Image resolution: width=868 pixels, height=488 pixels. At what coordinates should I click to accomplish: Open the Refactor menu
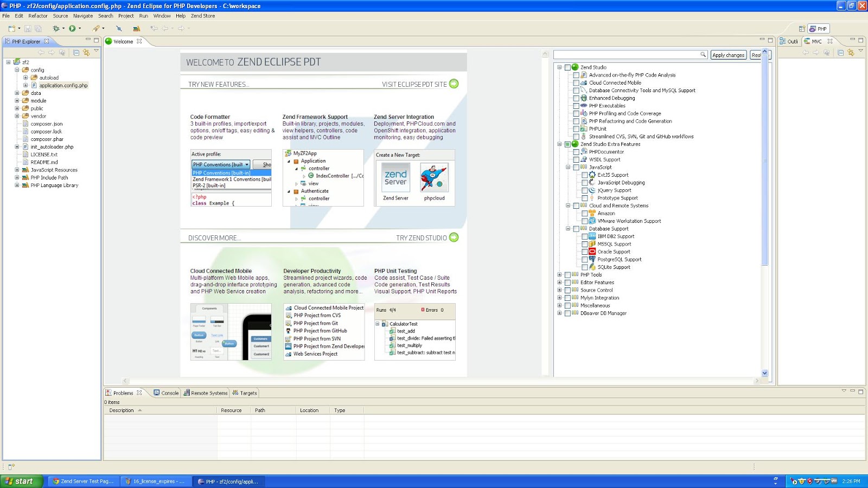coord(38,16)
